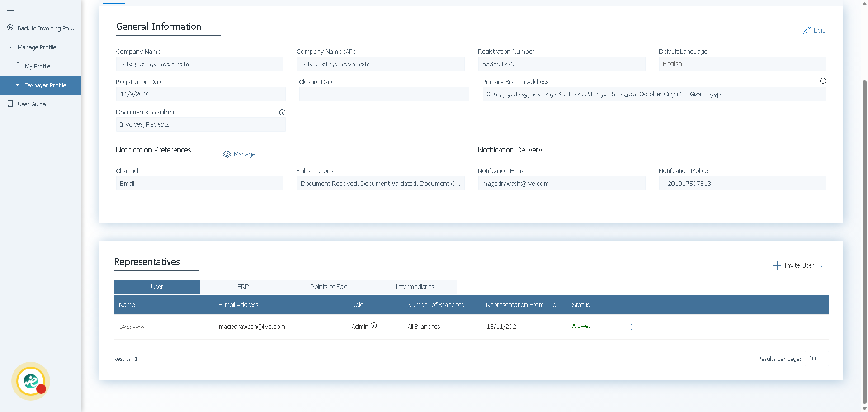Viewport: 868px width, 412px height.
Task: Click the Manage gear icon
Action: click(x=227, y=154)
